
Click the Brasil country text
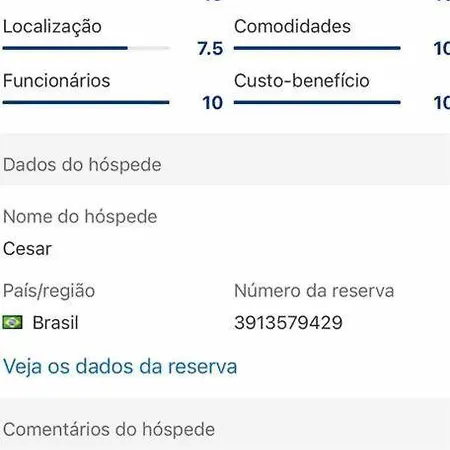[x=56, y=323]
